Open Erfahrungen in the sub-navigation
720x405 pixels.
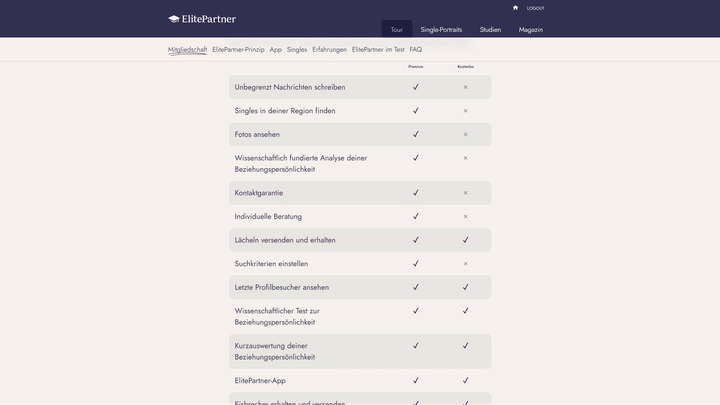click(x=329, y=50)
